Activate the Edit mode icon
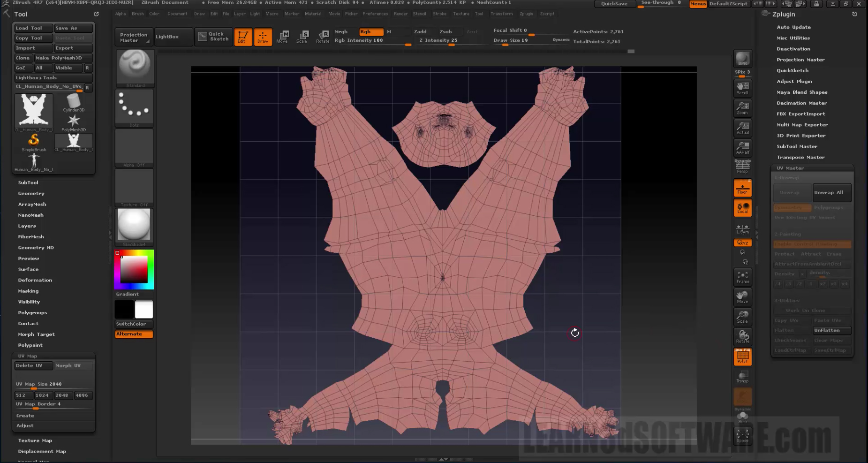The width and height of the screenshot is (868, 463). point(243,37)
